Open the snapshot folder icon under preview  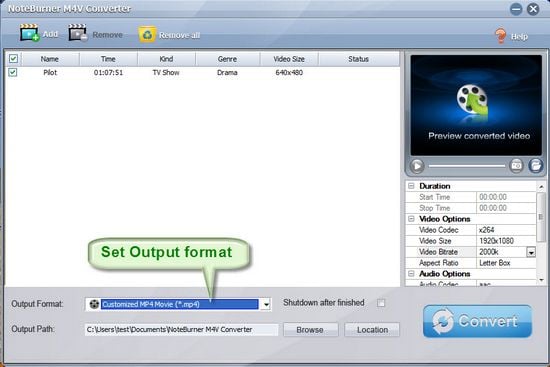[x=536, y=165]
